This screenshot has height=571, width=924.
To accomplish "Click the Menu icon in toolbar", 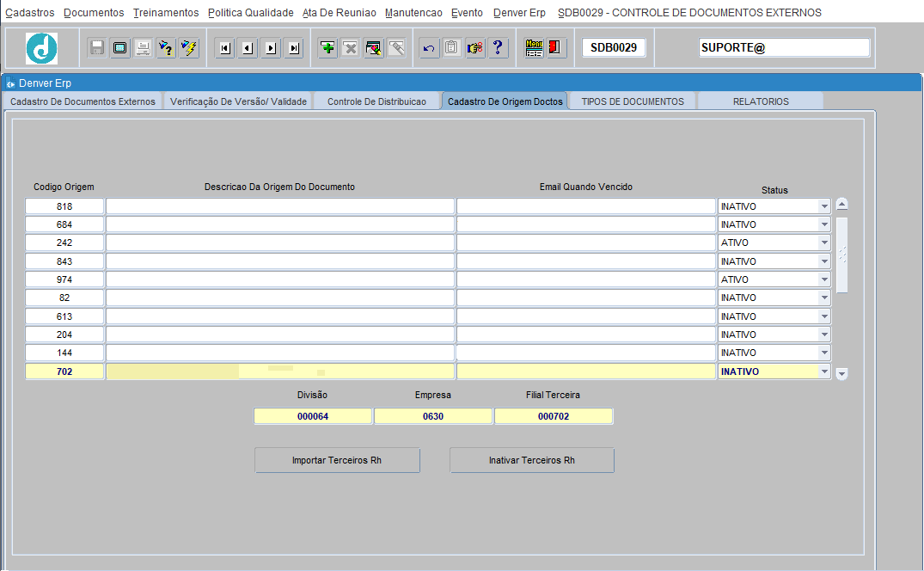I will coord(534,48).
